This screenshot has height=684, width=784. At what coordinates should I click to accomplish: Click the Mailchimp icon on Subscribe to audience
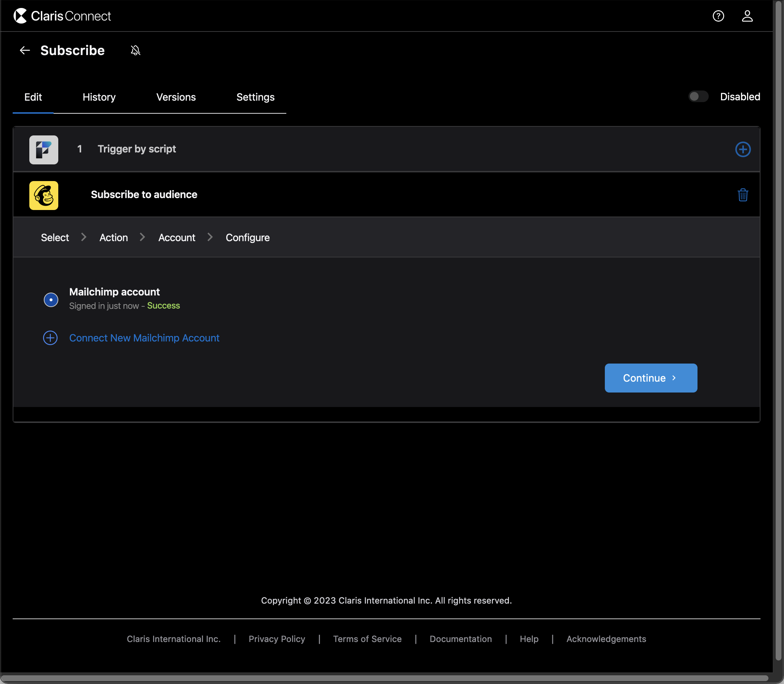(x=43, y=195)
